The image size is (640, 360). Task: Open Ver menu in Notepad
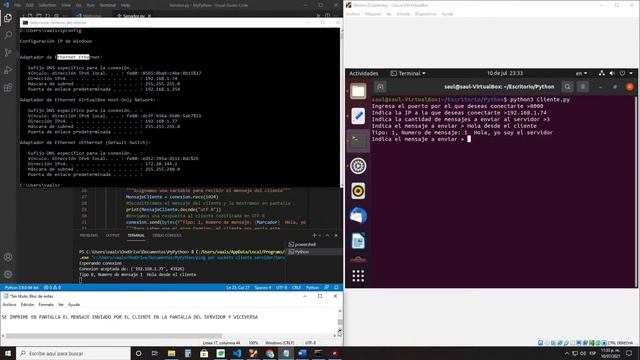pyautogui.click(x=61, y=305)
